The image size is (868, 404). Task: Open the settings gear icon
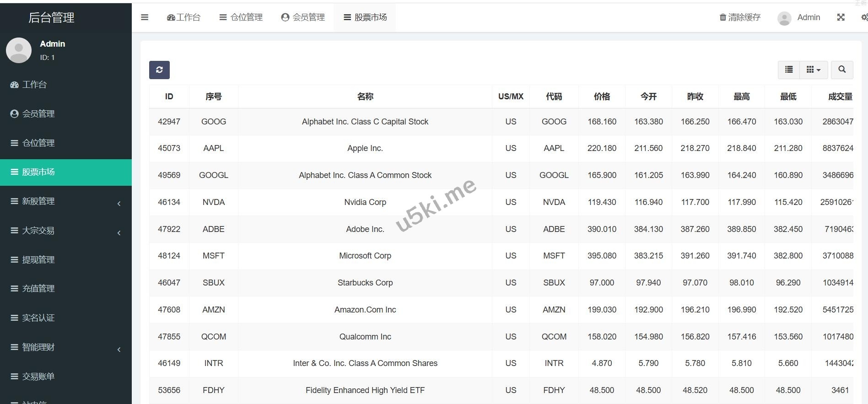[x=864, y=17]
